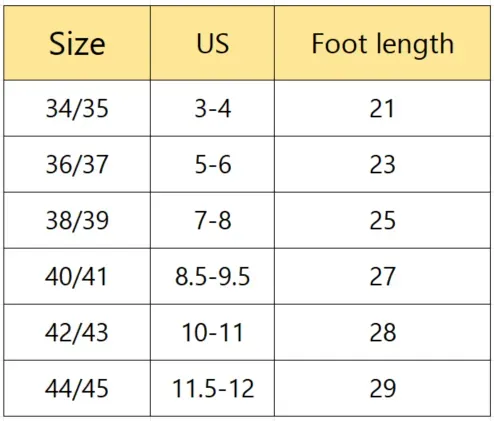Screen dimensions: 494x421
Task: Select the 38/39 size cell
Action: [77, 220]
